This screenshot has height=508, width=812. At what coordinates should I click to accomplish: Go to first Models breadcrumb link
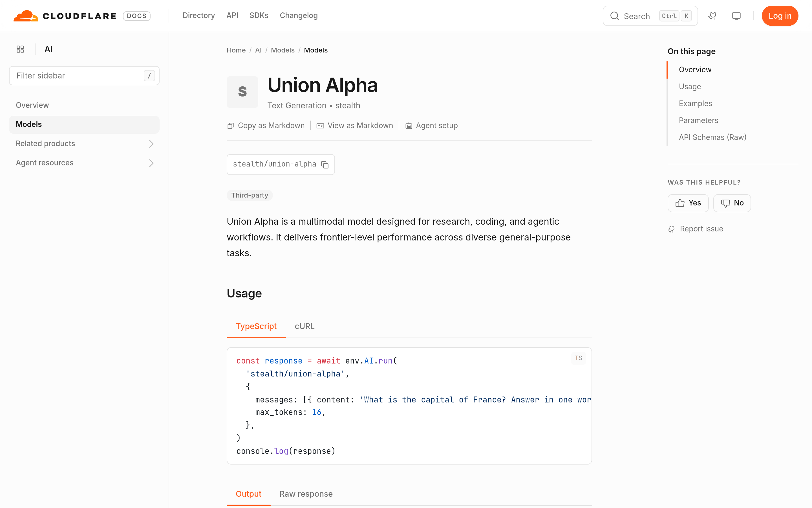pyautogui.click(x=283, y=50)
